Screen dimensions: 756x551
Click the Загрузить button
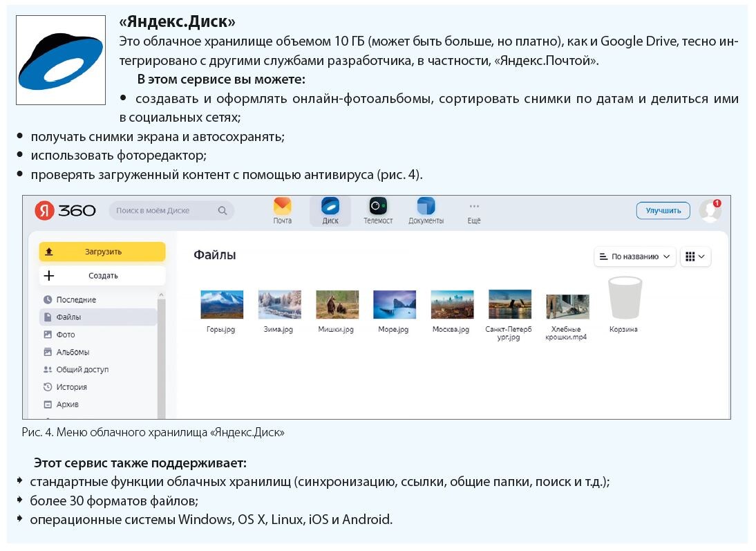click(102, 252)
